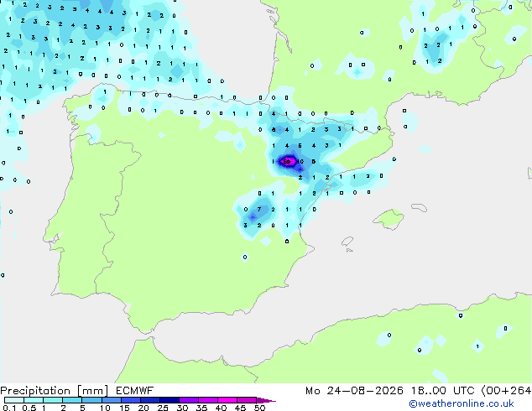The width and height of the screenshot is (532, 411).
Task: Click the 0.1–0.5 mm legend swatch
Action: (14, 400)
